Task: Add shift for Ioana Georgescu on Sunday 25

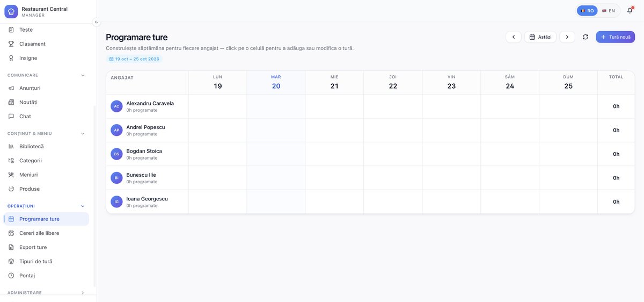Action: (568, 202)
